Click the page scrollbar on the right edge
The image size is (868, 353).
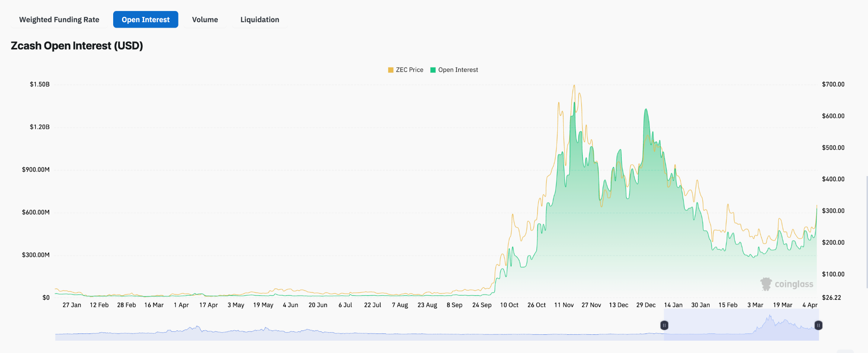(x=867, y=231)
